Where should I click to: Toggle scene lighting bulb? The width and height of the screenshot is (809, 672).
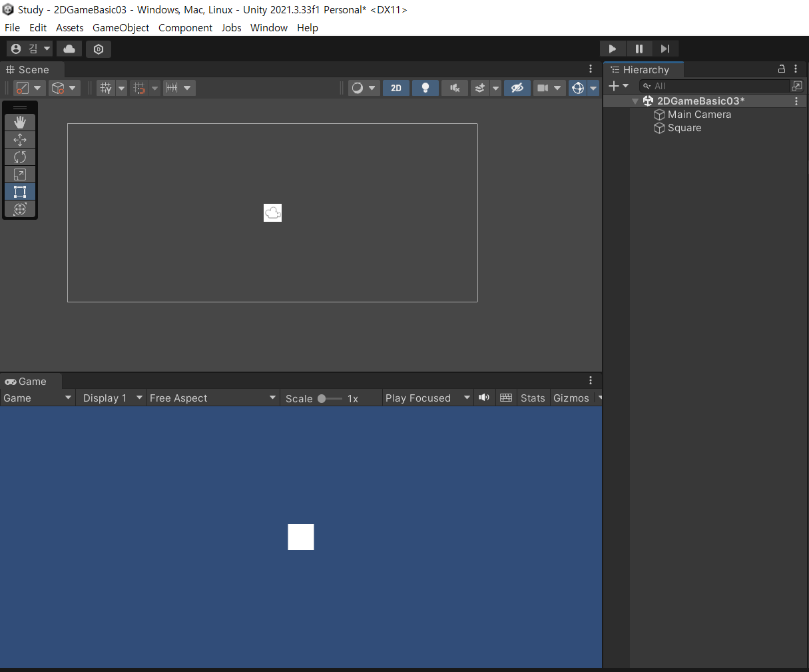425,88
